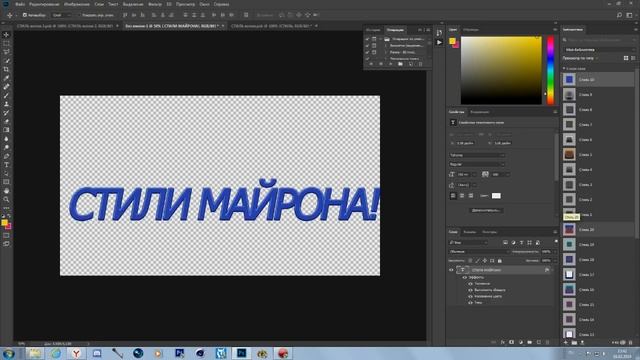This screenshot has height=360, width=640.
Task: Open the layer blend mode dropdown
Action: pyautogui.click(x=479, y=251)
